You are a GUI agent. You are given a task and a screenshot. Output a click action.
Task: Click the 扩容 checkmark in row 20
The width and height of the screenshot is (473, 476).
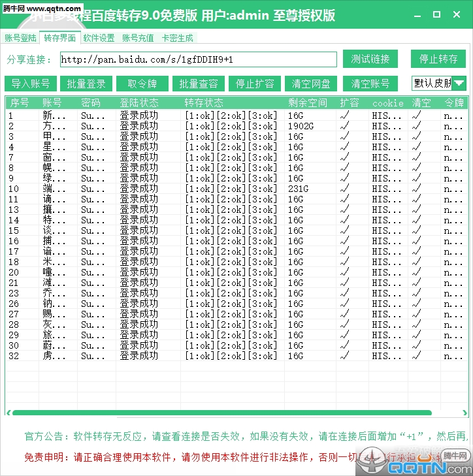pos(344,272)
